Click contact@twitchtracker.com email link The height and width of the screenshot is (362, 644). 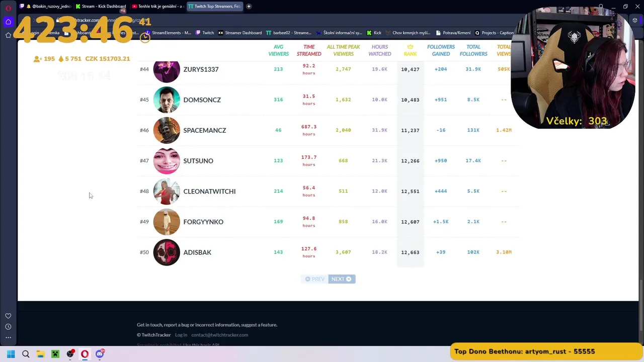click(x=219, y=335)
